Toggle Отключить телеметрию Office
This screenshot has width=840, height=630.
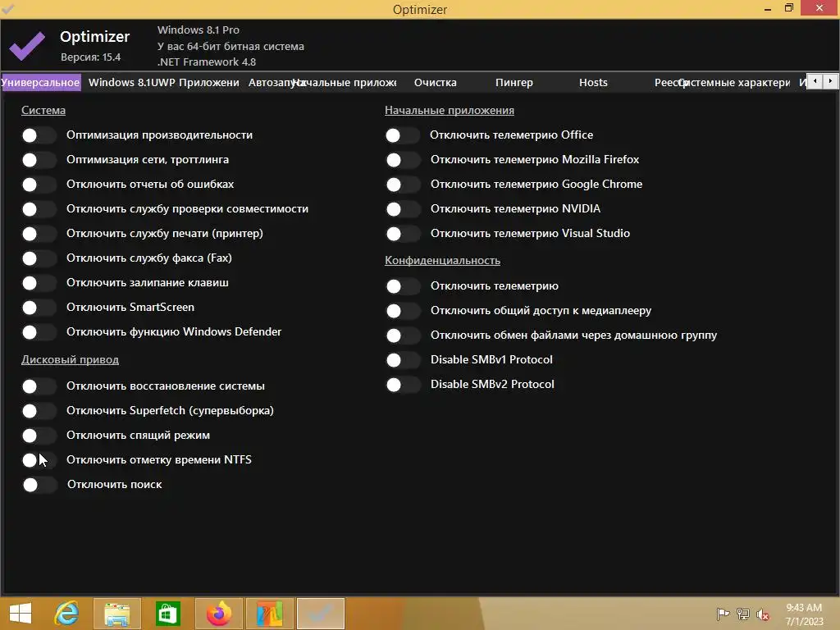[402, 135]
